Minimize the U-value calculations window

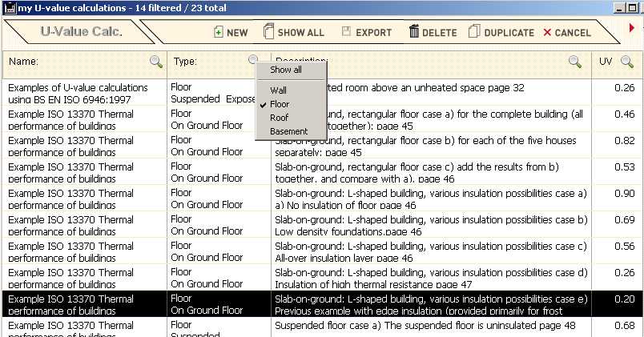point(620,8)
